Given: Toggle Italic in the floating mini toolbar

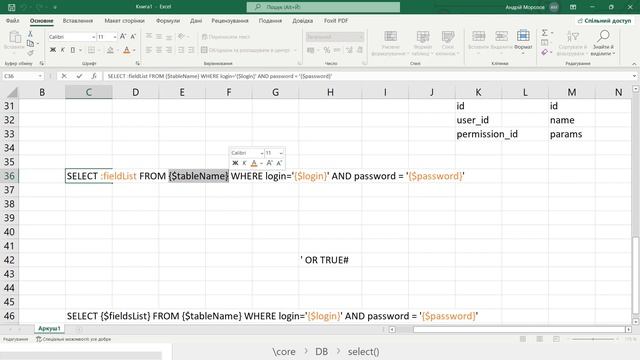Looking at the screenshot, I should coord(244,163).
